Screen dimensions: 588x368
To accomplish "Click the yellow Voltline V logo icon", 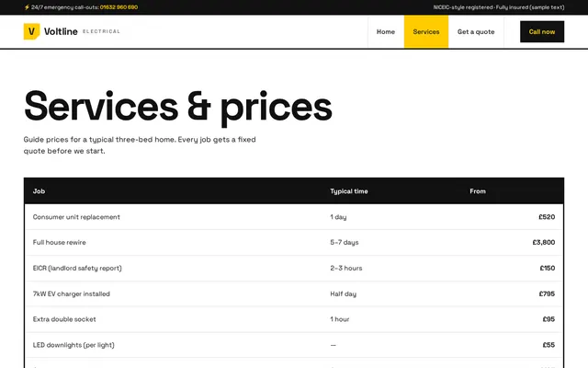I will [31, 31].
